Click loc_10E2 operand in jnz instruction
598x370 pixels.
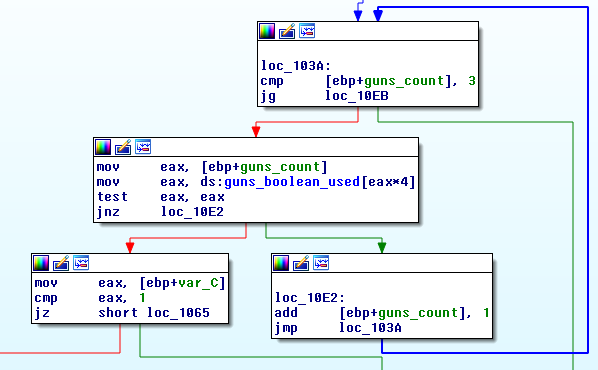192,212
